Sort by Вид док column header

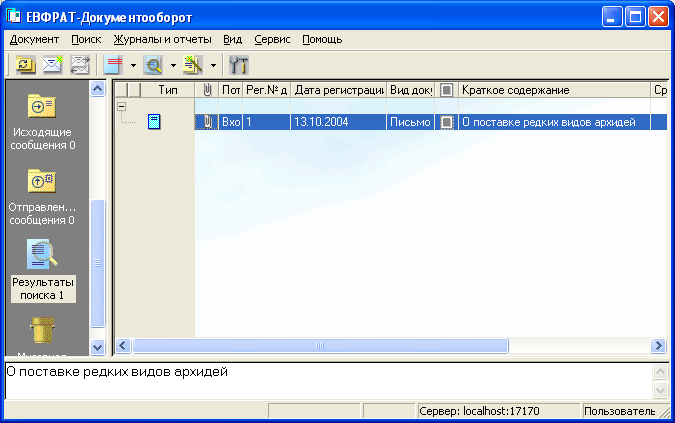tap(411, 90)
